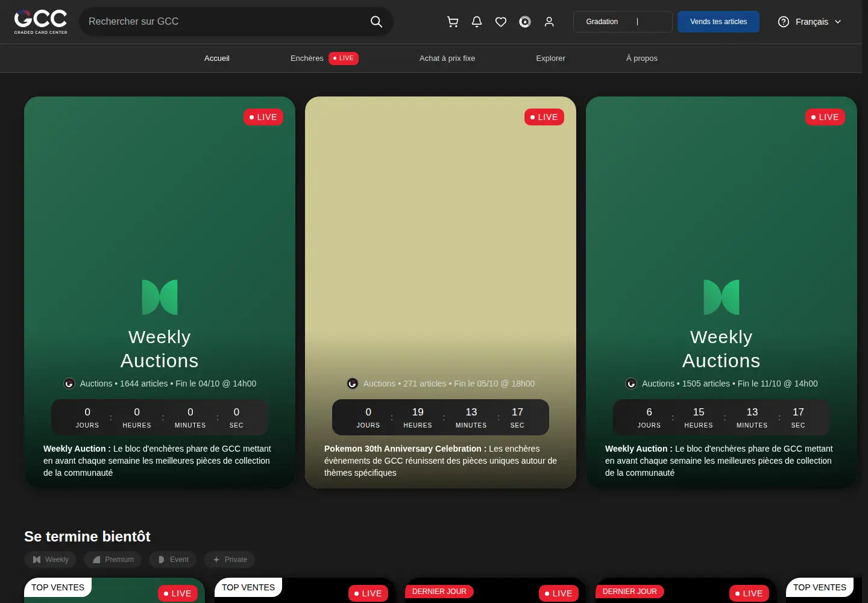Click the GCC Graded Card Center logo
Screen dimensions: 868x603
tap(41, 22)
